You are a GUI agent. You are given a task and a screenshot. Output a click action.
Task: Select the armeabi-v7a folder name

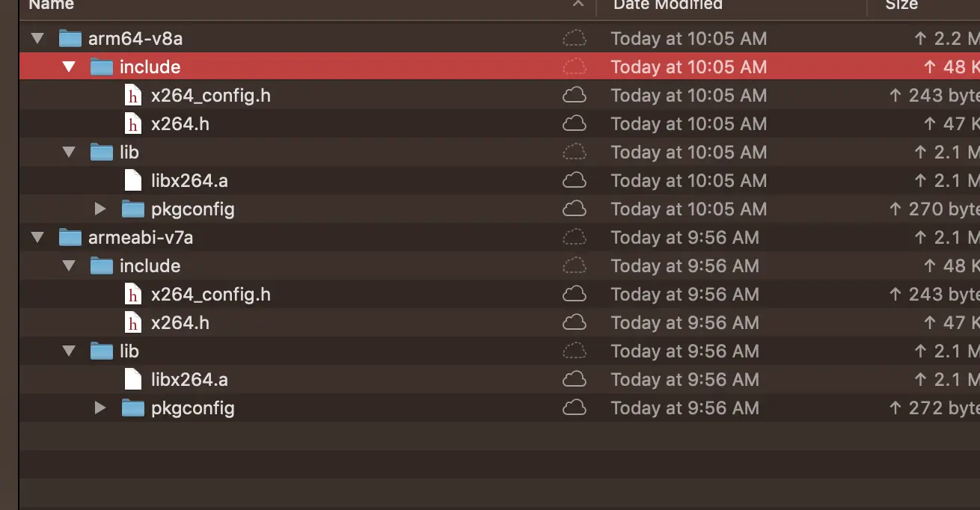(141, 238)
